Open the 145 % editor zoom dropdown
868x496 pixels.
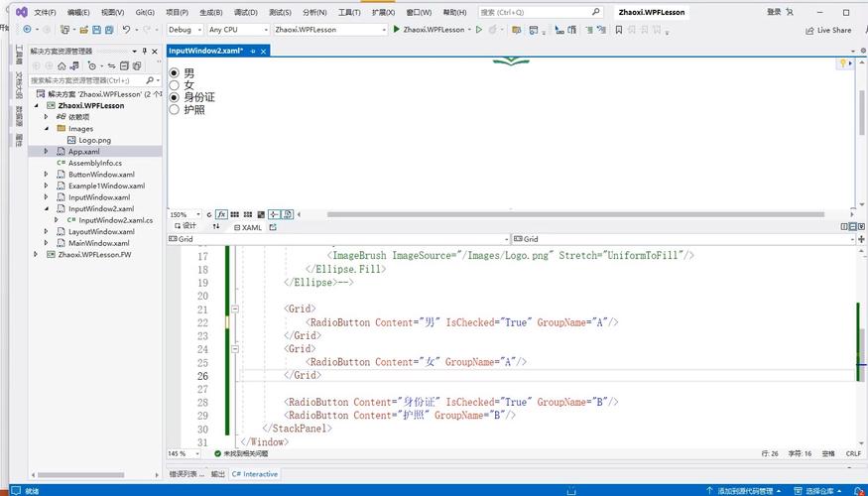[x=184, y=454]
